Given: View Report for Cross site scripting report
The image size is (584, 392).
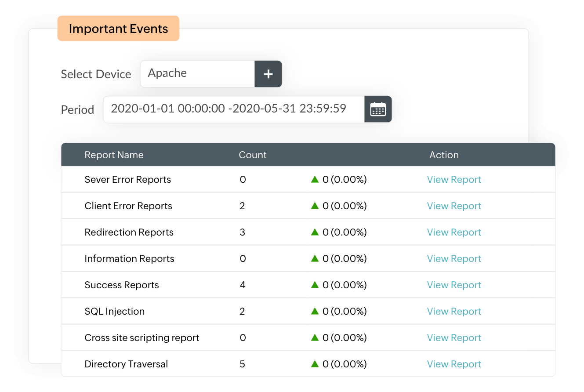Looking at the screenshot, I should point(454,338).
